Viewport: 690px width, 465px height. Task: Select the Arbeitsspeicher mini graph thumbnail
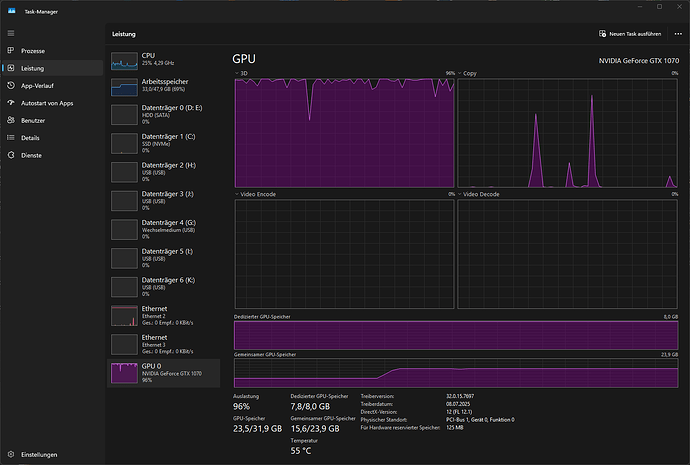coord(124,87)
